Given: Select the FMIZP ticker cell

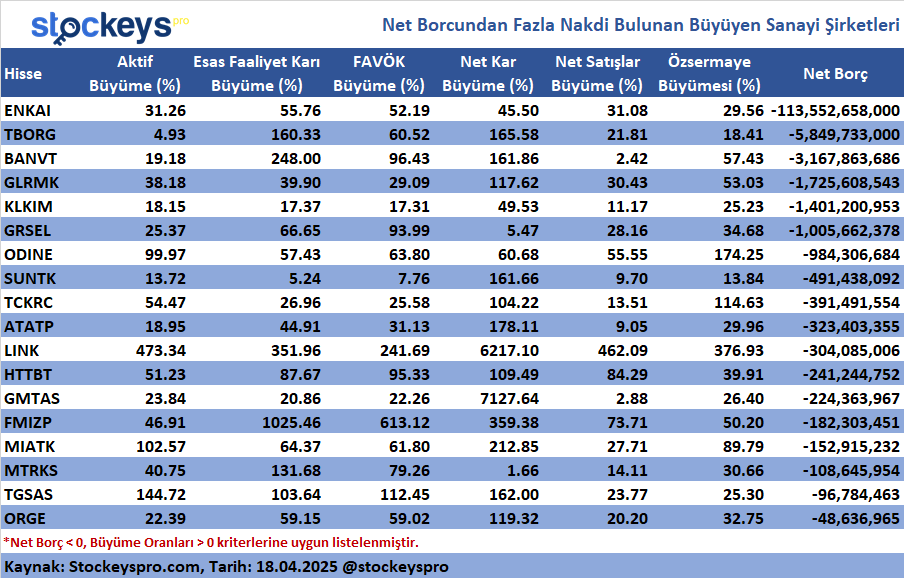Looking at the screenshot, I should pyautogui.click(x=28, y=422).
